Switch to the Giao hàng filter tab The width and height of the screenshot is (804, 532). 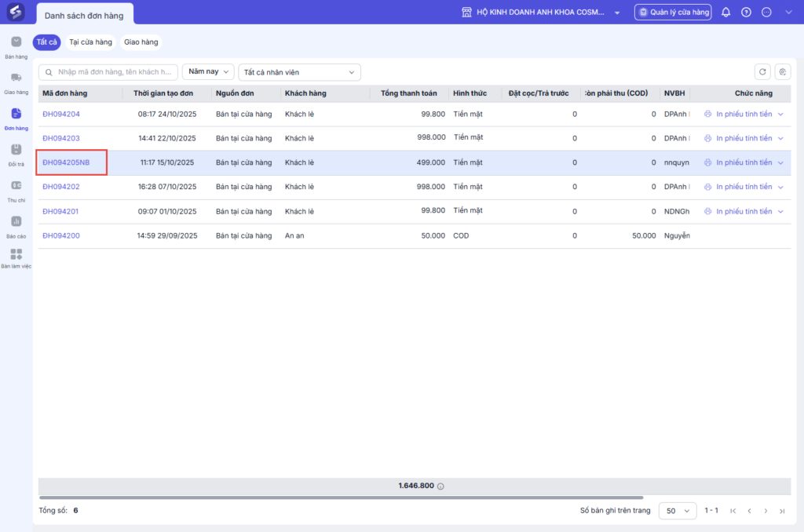pyautogui.click(x=141, y=42)
